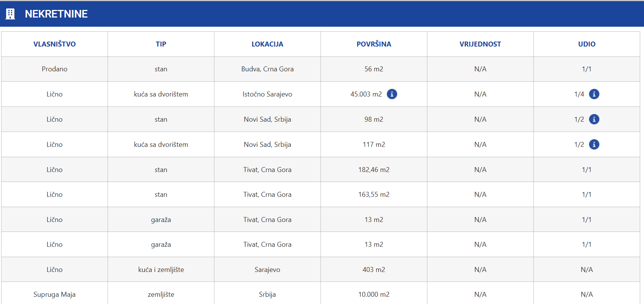Click the Supruga Maja ownership cell

55,294
